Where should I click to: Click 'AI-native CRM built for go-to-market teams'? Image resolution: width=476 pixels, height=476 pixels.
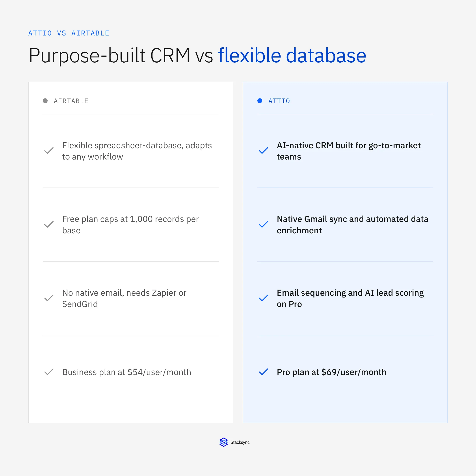[349, 151]
